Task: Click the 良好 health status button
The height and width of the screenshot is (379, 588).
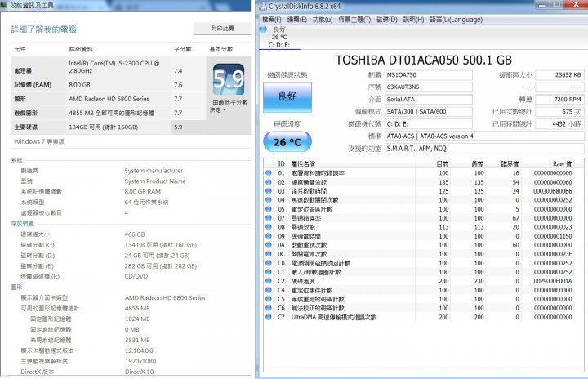Action: click(x=287, y=97)
